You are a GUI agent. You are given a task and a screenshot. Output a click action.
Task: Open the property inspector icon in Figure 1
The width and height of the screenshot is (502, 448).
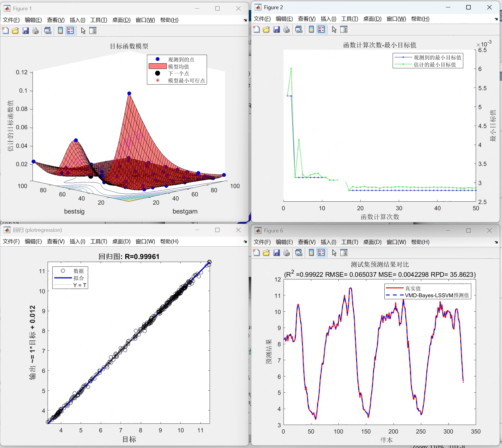(93, 30)
